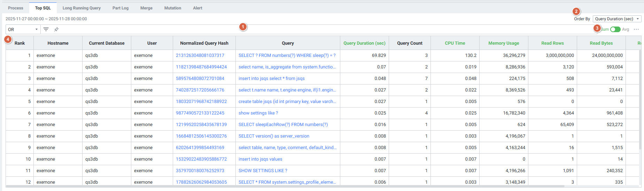The height and width of the screenshot is (191, 644).
Task: Open the Alert tab
Action: [x=197, y=8]
